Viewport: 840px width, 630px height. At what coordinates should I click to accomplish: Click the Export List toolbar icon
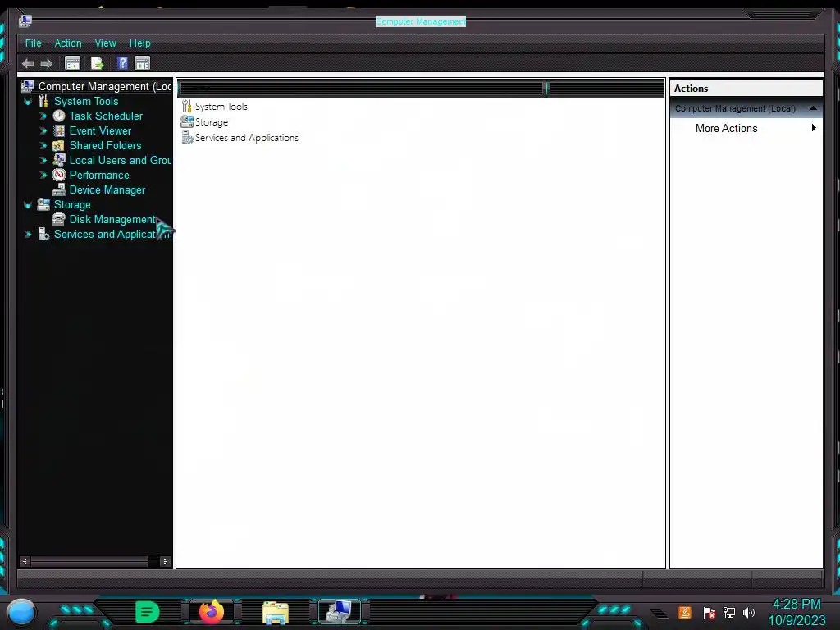[x=97, y=63]
